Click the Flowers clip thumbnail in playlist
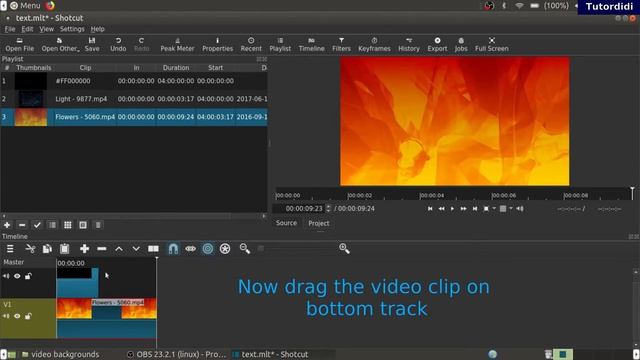This screenshot has width=640, height=360. pos(31,117)
